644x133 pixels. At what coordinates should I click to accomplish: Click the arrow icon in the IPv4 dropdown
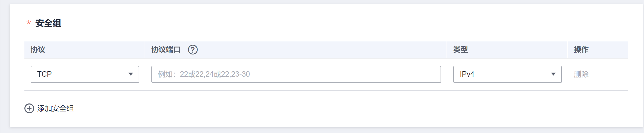pos(553,74)
